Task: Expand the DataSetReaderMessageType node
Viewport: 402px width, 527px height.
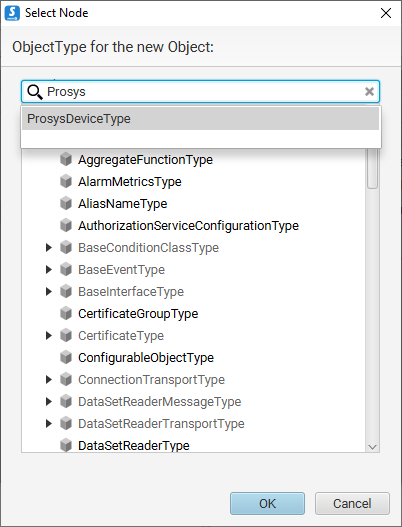Action: click(49, 401)
